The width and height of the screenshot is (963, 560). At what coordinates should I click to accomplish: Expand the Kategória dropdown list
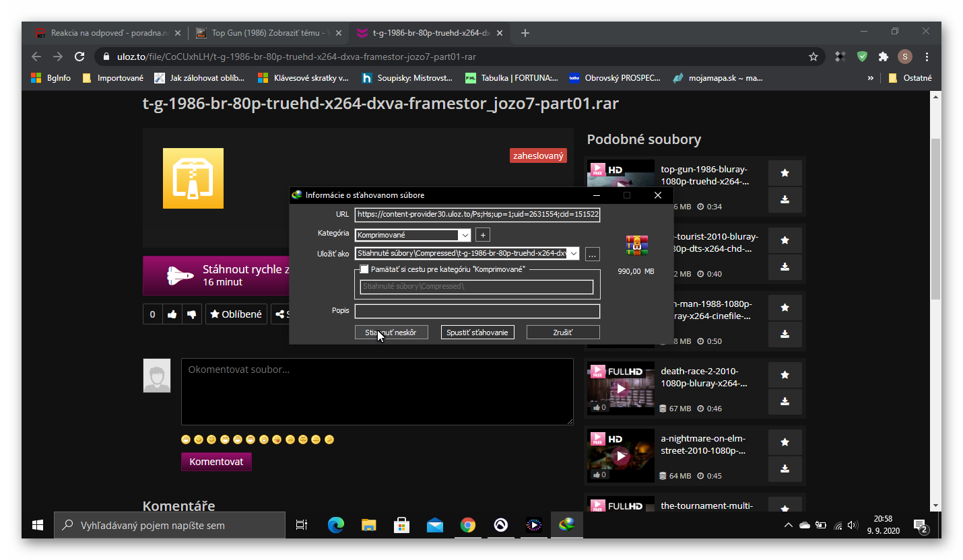464,236
